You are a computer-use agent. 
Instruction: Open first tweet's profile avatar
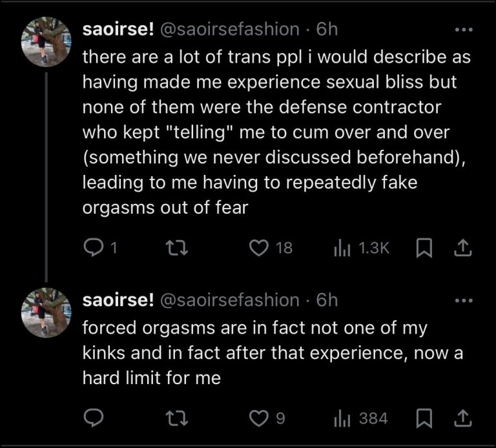click(46, 43)
